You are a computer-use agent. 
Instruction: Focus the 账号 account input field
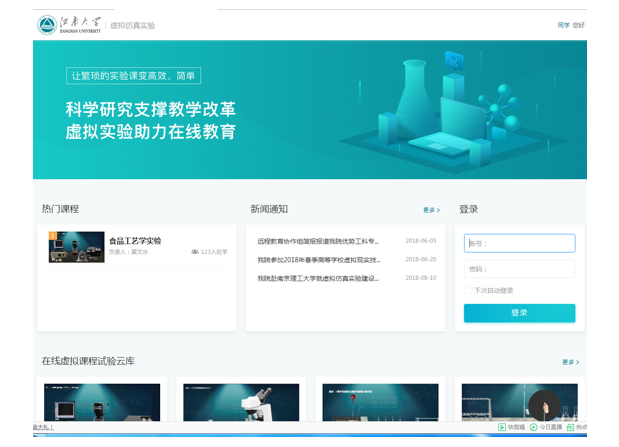(x=519, y=243)
